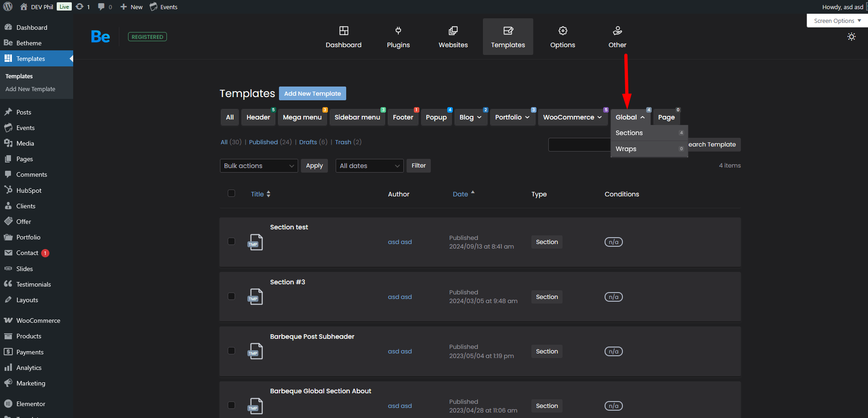The image size is (868, 418).
Task: Click the Apply bulk action button
Action: (314, 166)
